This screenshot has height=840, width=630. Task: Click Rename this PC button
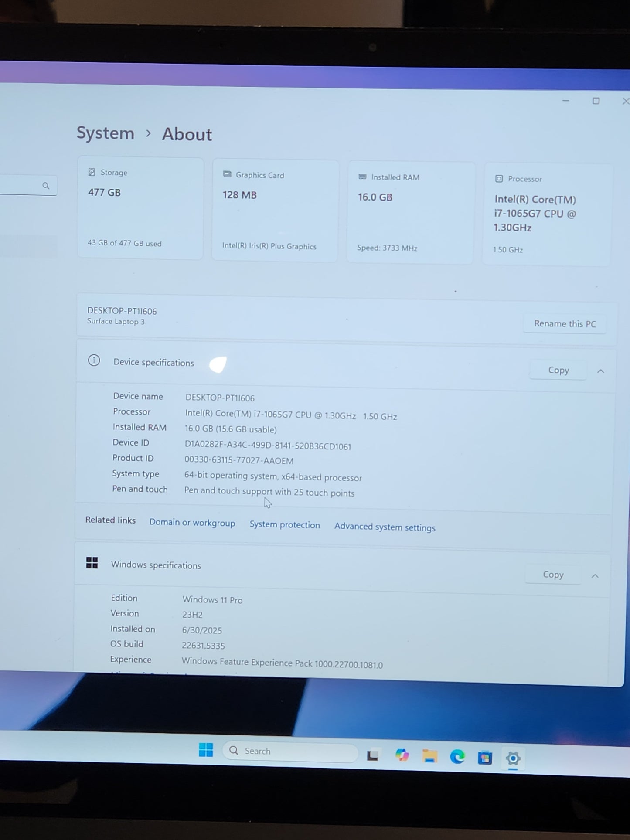click(x=565, y=324)
